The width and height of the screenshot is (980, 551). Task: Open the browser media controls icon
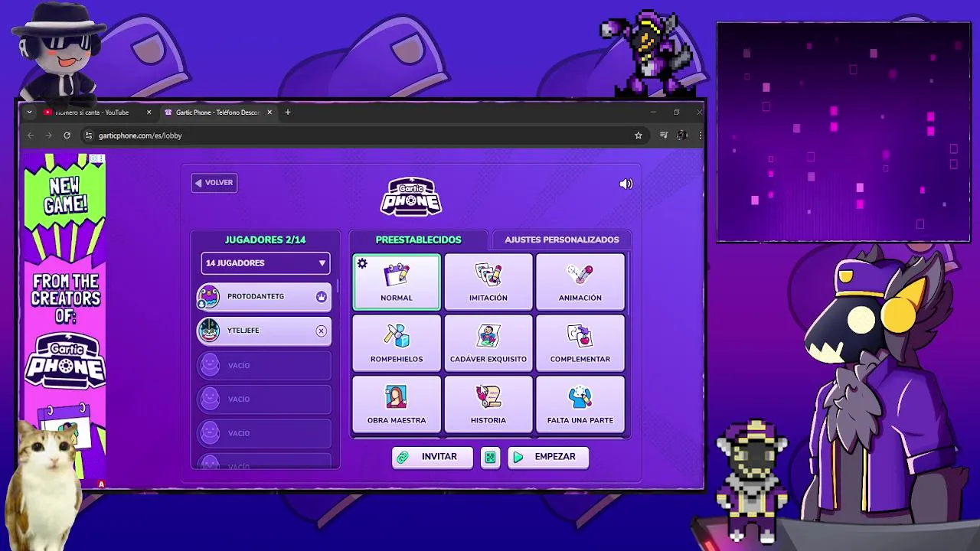[x=664, y=135]
